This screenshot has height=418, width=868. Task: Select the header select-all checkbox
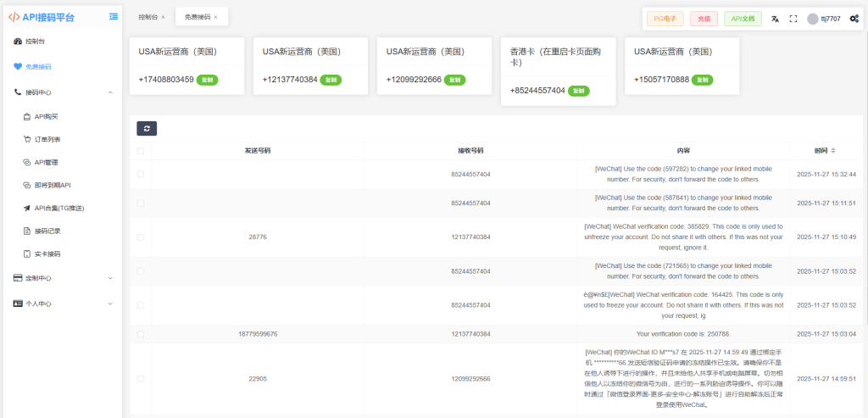[x=141, y=151]
